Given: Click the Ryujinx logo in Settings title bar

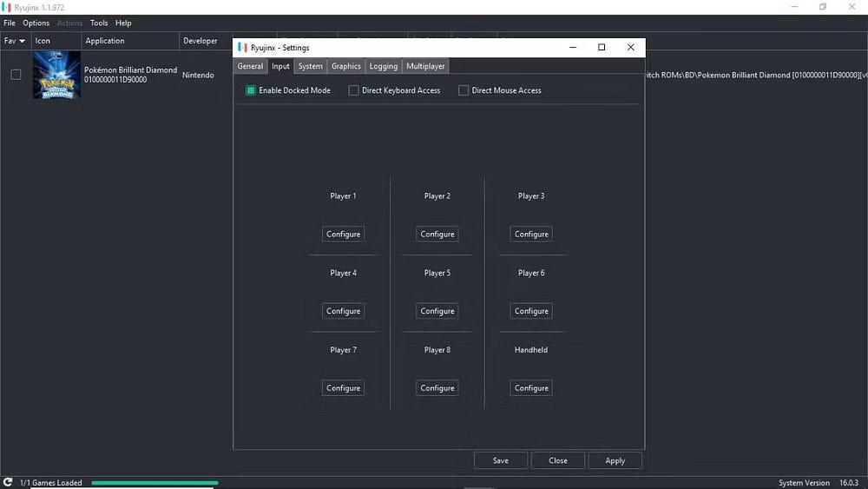Looking at the screenshot, I should click(x=242, y=48).
